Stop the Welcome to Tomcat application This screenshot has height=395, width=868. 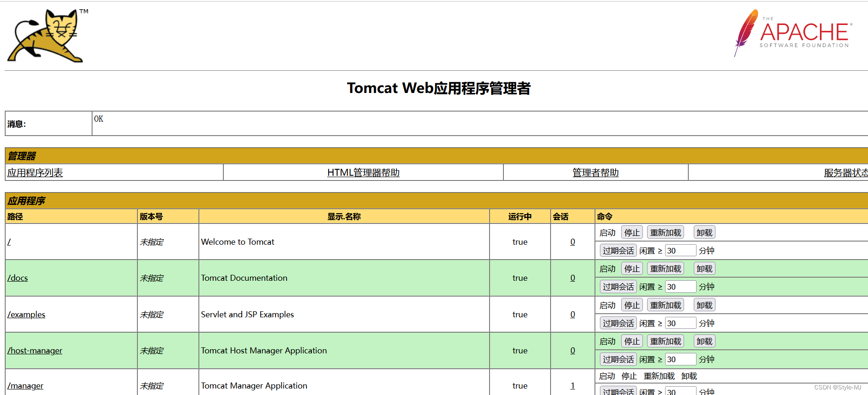pos(632,233)
